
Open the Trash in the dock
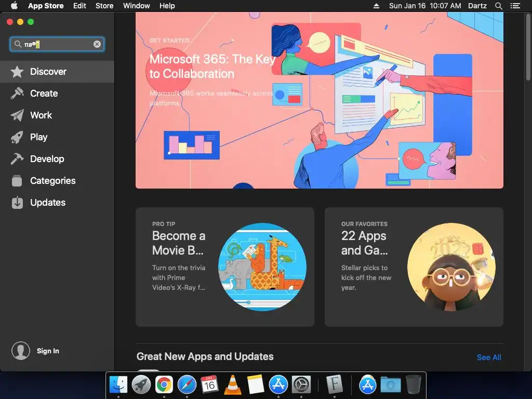coord(414,385)
